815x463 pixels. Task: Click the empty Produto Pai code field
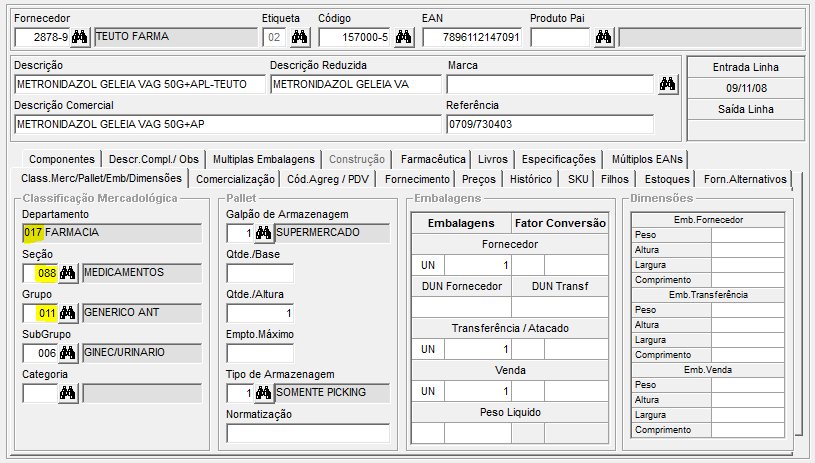[560, 37]
